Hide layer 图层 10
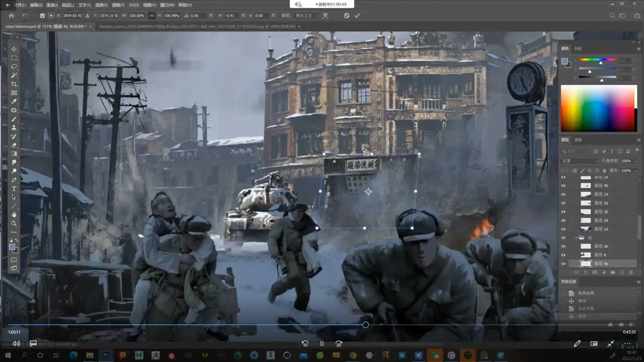The width and height of the screenshot is (644, 362). pyautogui.click(x=563, y=229)
